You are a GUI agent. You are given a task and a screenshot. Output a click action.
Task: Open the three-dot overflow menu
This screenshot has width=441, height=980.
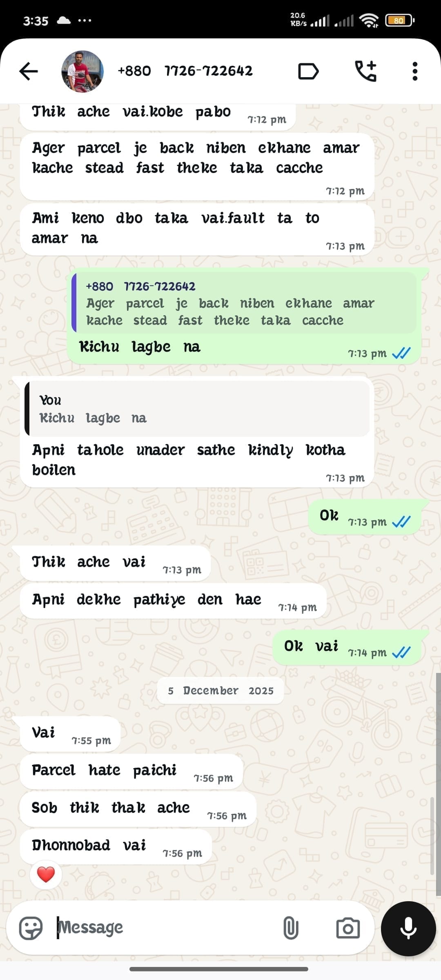pos(415,71)
